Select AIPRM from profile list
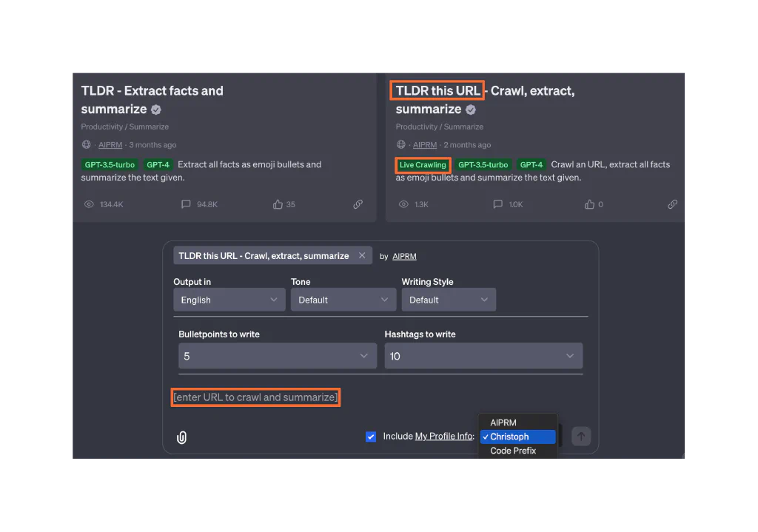 (503, 422)
